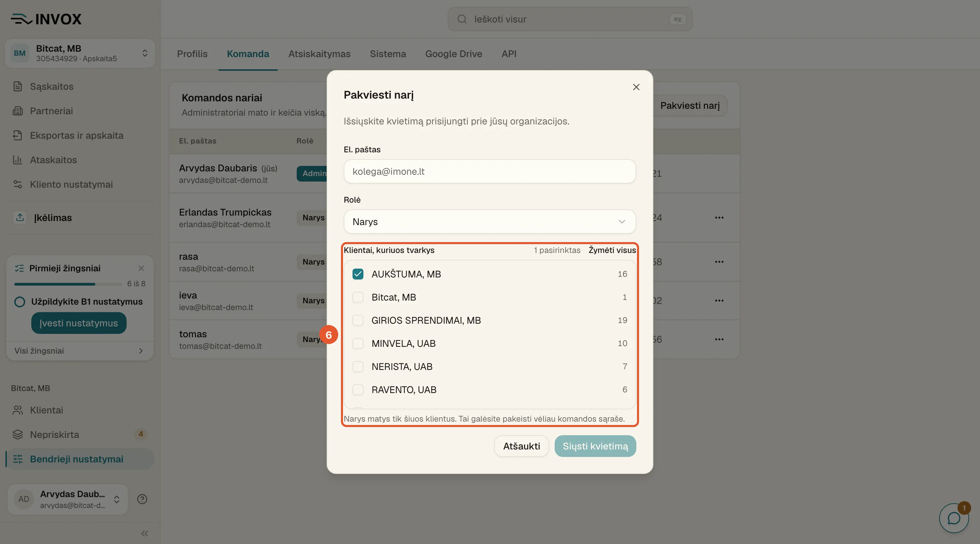Click the Įkėlimas upload icon
Viewport: 980px width, 544px height.
pos(20,218)
